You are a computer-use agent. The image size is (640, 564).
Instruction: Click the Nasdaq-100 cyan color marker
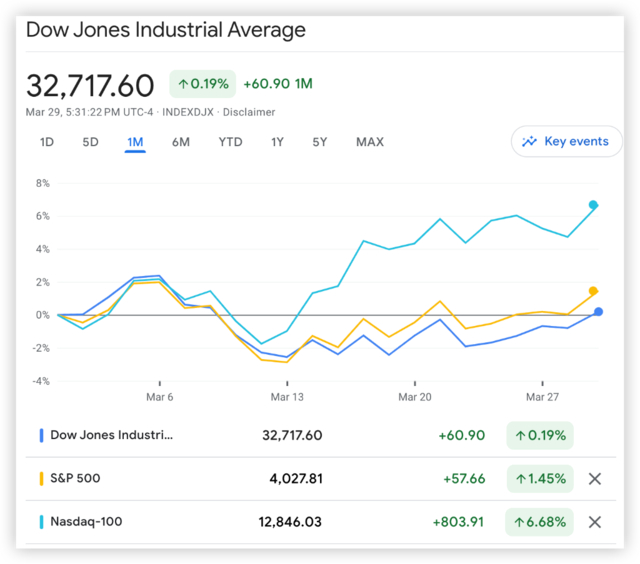[41, 522]
